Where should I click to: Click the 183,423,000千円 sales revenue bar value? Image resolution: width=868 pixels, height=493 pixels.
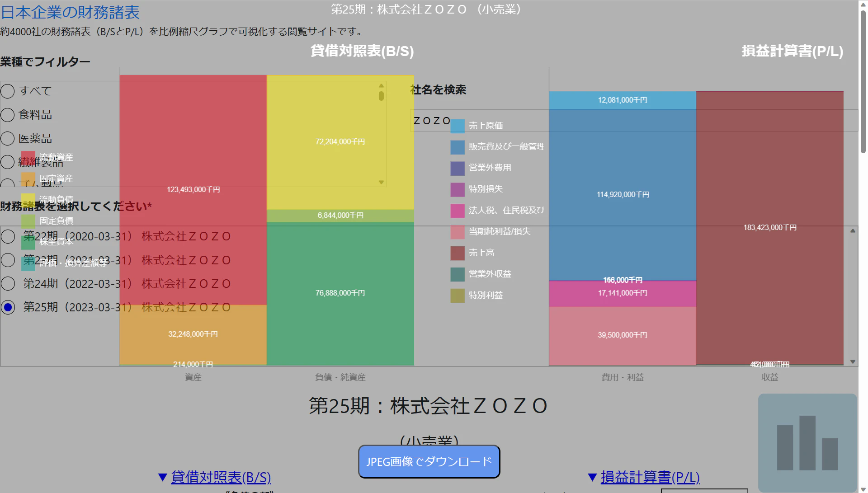tap(770, 228)
